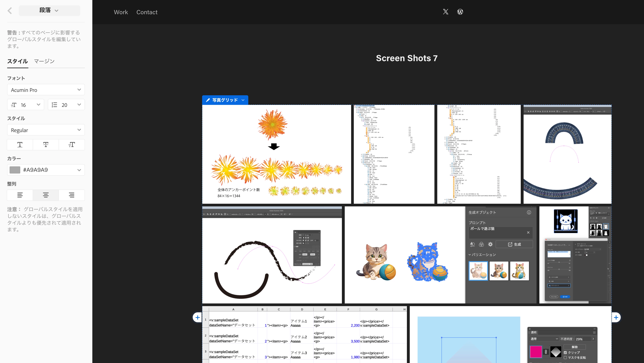Viewport: 644px width, 363px height.
Task: Apply small caps text style icon
Action: [x=72, y=145]
